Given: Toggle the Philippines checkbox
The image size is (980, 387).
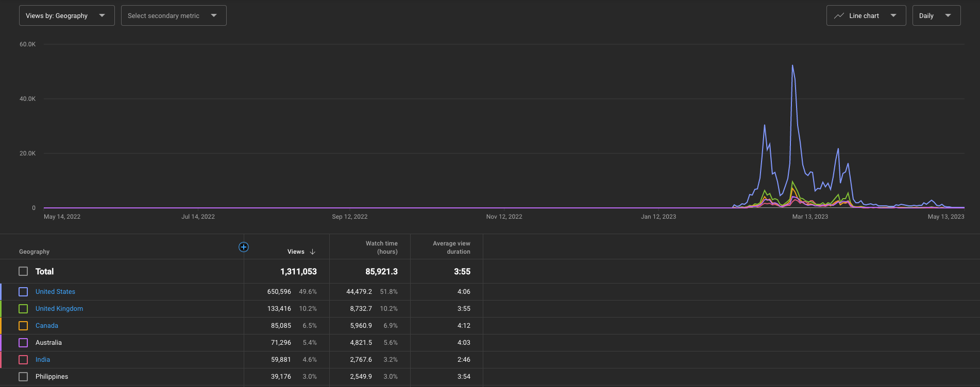Looking at the screenshot, I should click(23, 377).
